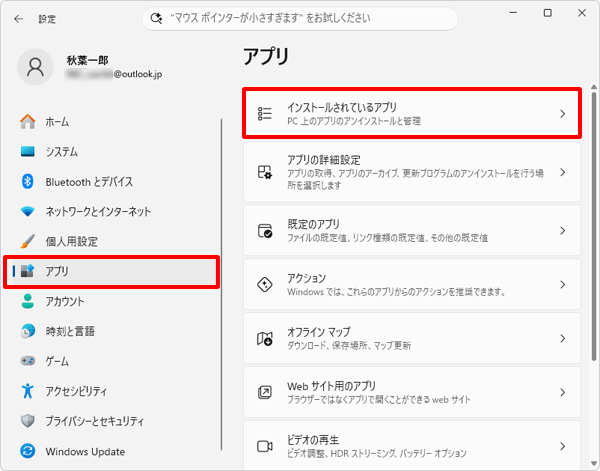Click the game controller icon for ゲーム

[28, 360]
